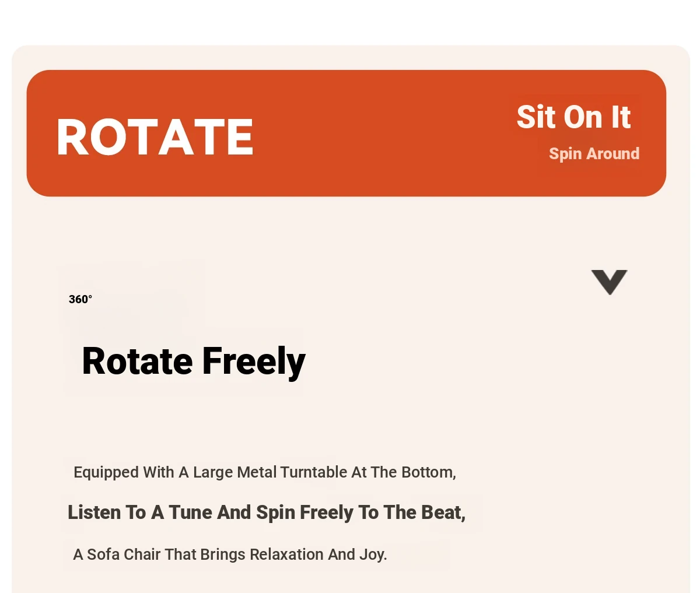Click the 'Spin Around' subtitle text
Image resolution: width=700 pixels, height=593 pixels.
click(x=594, y=153)
